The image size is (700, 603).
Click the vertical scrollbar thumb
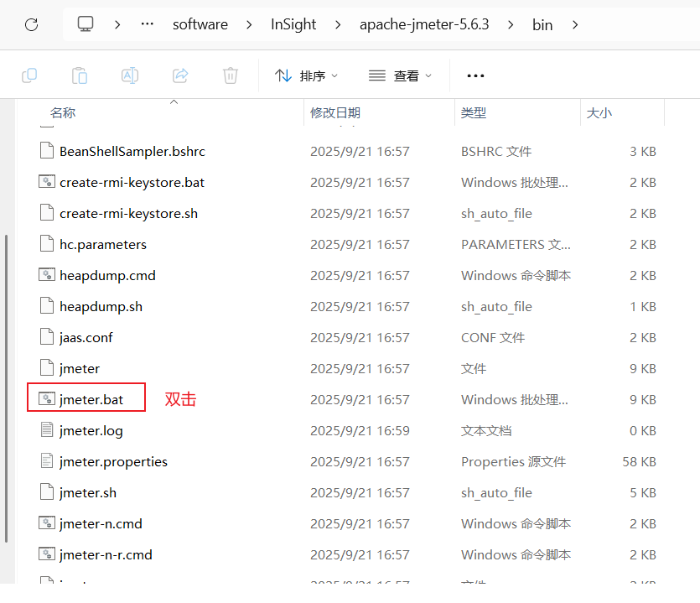[6, 388]
